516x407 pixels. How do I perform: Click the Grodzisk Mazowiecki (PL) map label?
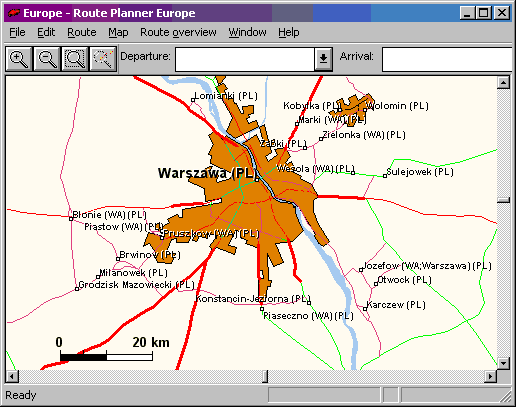(x=136, y=285)
